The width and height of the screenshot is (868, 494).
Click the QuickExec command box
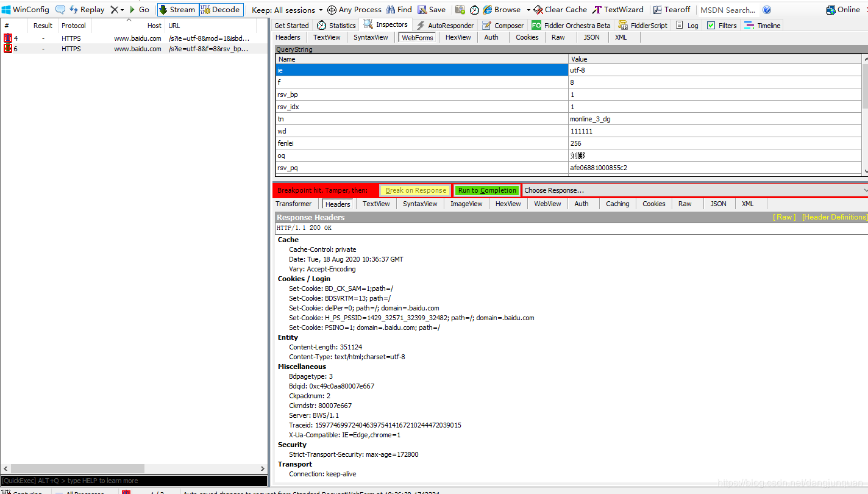pos(133,481)
